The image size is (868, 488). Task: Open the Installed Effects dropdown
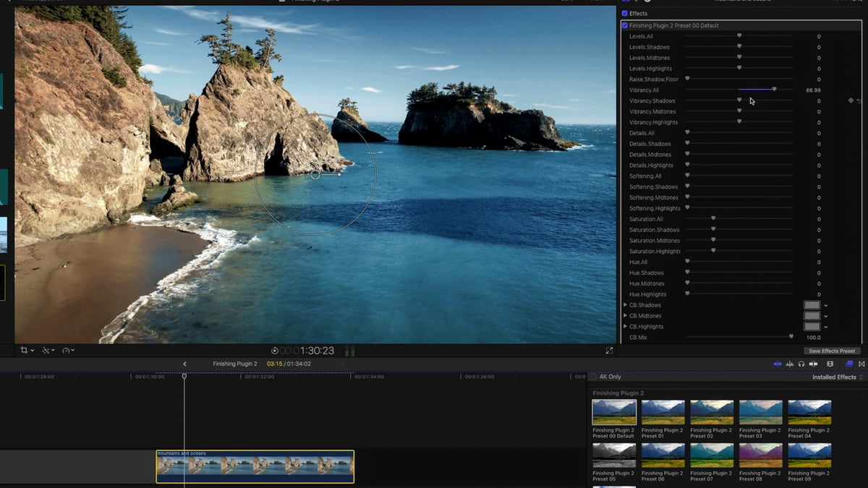(838, 377)
